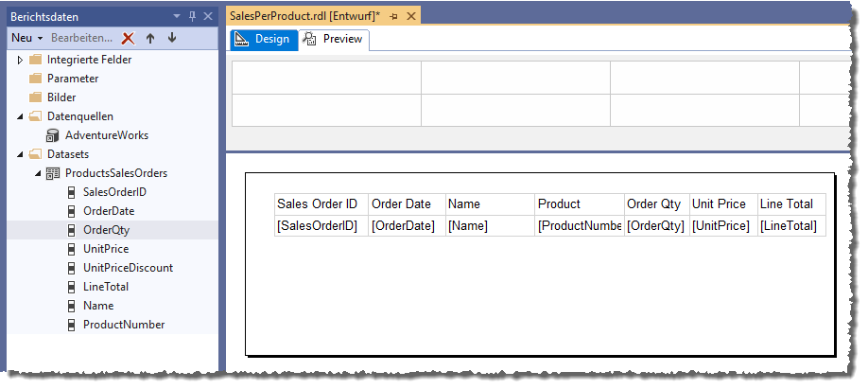Viewport: 868px width, 389px height.
Task: Select the AdventureWorks data source icon
Action: (x=53, y=135)
